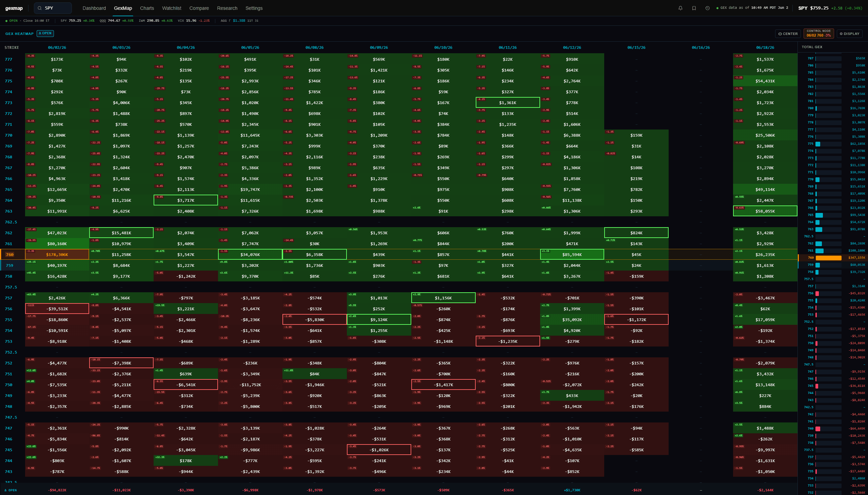This screenshot has height=495, width=868.
Task: Click the -$1,417K outlined cell
Action: coord(443,385)
